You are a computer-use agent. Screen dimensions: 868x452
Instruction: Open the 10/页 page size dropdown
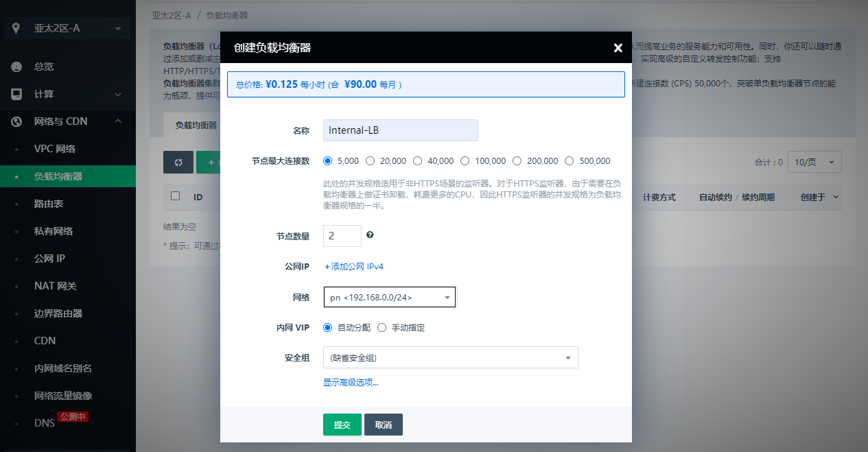(x=814, y=162)
